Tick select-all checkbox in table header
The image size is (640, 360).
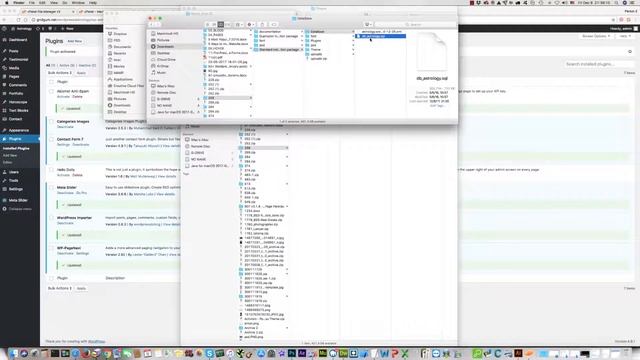pos(51,82)
